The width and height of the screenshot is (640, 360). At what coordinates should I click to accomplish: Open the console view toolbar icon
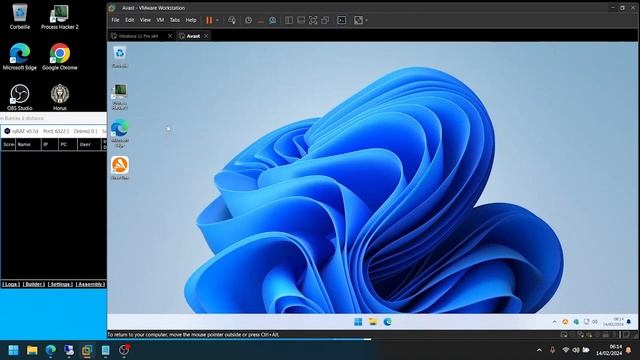(342, 20)
